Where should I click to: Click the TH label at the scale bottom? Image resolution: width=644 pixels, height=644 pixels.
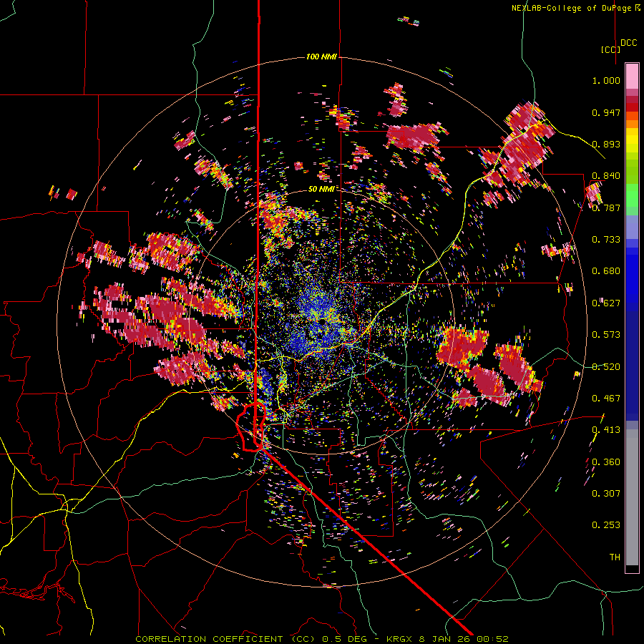pyautogui.click(x=615, y=557)
